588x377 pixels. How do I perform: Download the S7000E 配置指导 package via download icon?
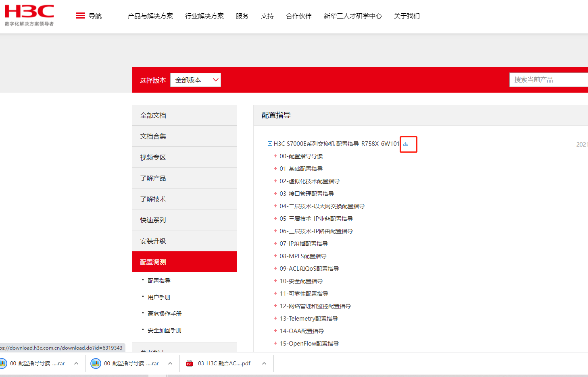406,144
